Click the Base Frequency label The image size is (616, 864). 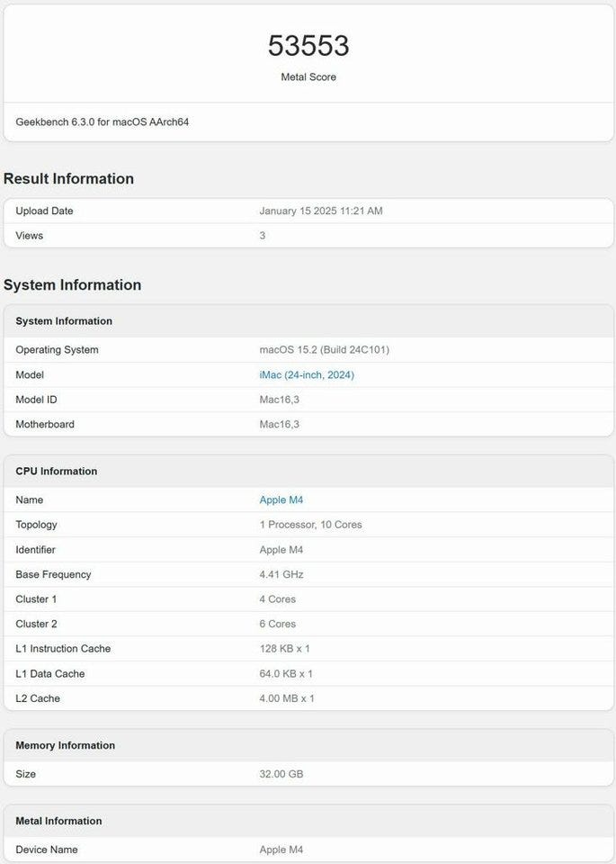coord(53,574)
